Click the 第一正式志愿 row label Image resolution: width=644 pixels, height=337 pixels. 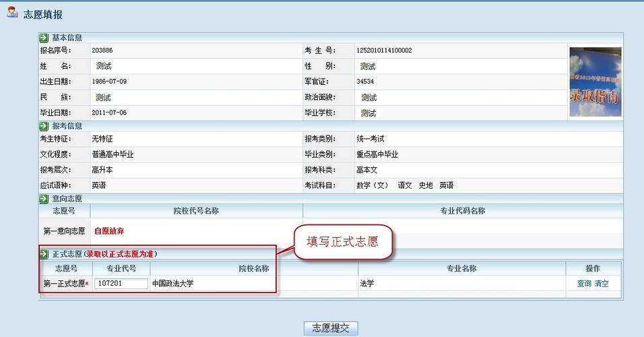coord(66,284)
